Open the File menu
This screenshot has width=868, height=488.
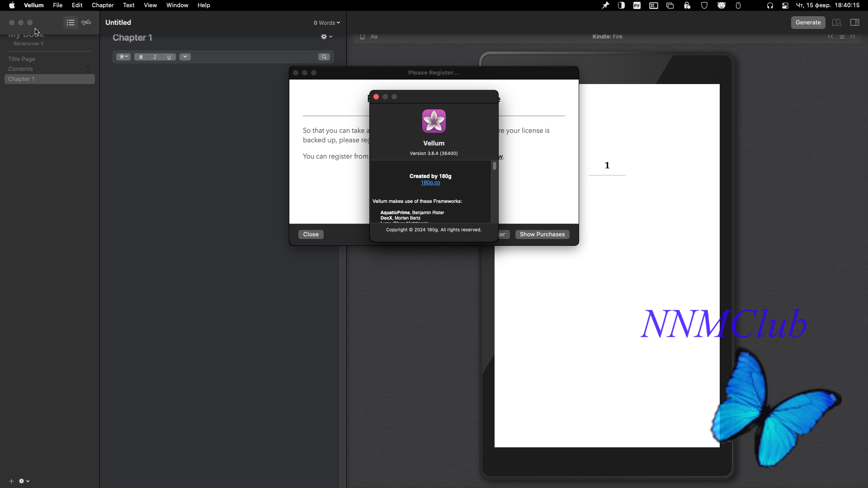pos(58,5)
